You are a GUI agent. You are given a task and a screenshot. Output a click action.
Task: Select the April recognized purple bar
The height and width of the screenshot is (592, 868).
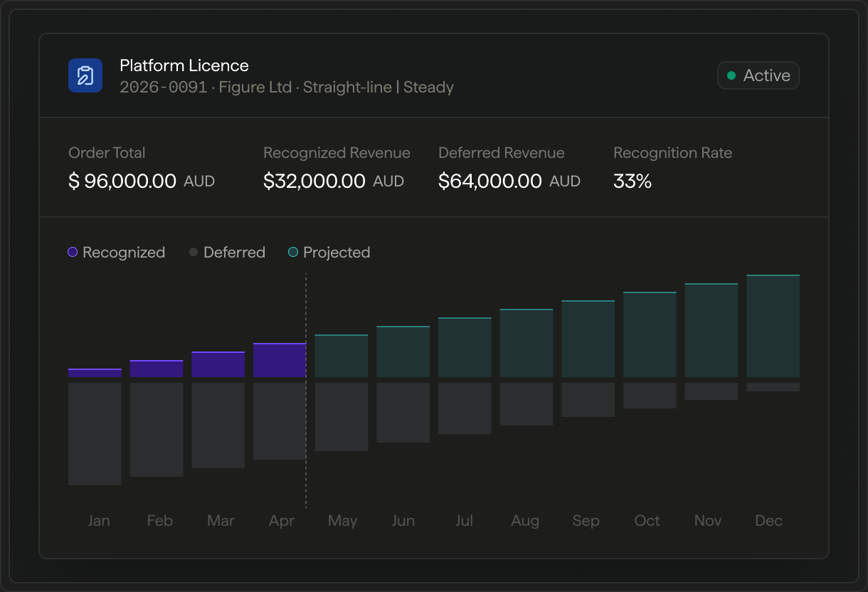pos(280,360)
